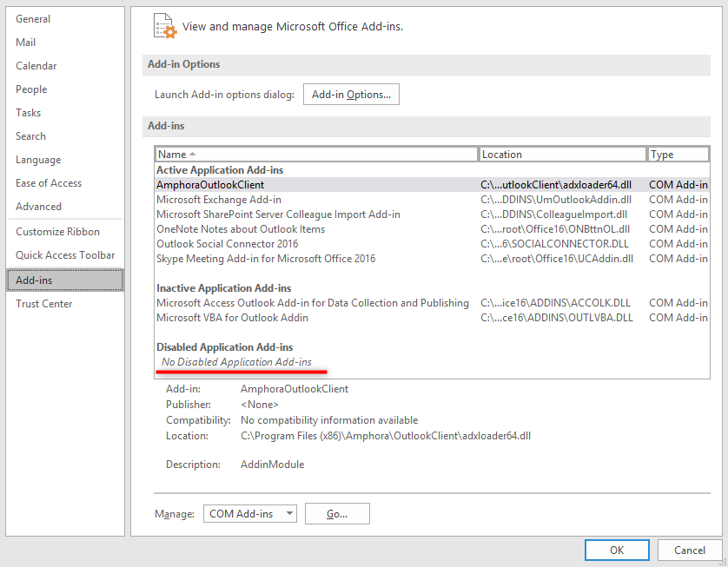This screenshot has width=728, height=567.
Task: Sort add-ins by the Name column
Action: pos(316,155)
